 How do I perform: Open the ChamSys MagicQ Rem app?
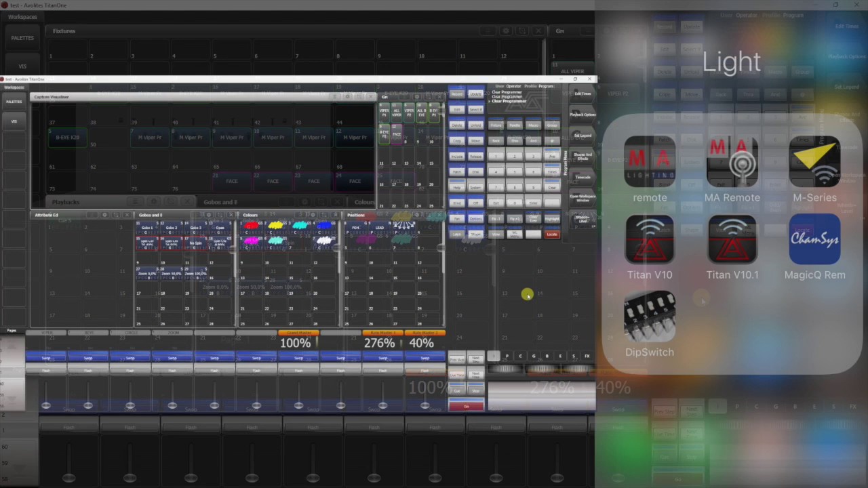(x=814, y=239)
